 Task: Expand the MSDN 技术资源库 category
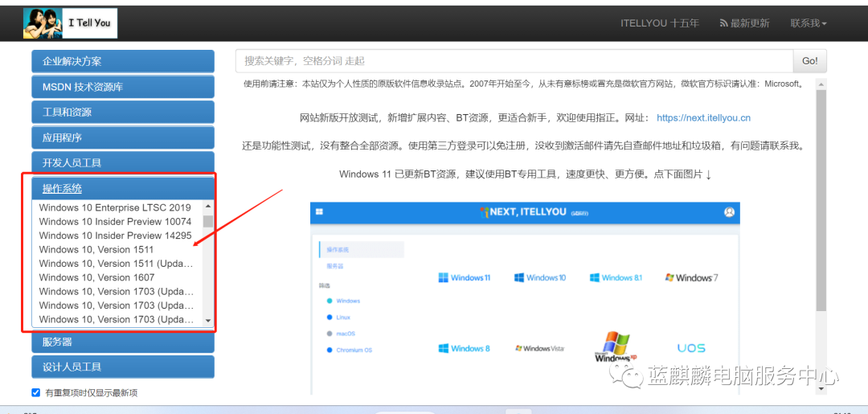click(123, 87)
